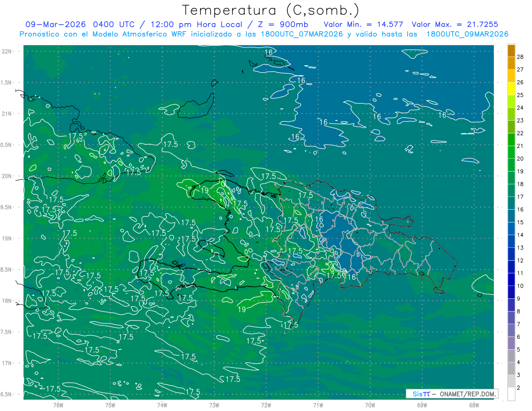The width and height of the screenshot is (532, 411).
Task: Click the '15' label on the color scale
Action: 520,222
